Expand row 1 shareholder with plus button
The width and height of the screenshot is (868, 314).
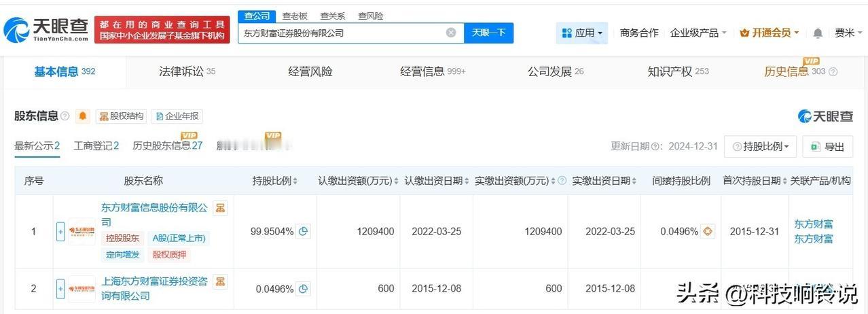pos(60,232)
